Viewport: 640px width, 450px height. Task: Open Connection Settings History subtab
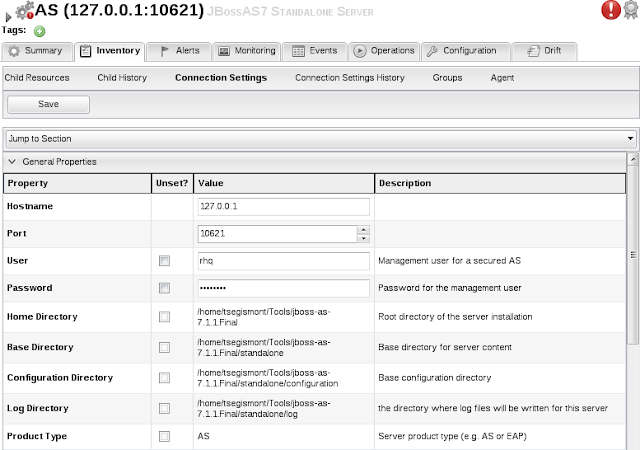click(350, 78)
